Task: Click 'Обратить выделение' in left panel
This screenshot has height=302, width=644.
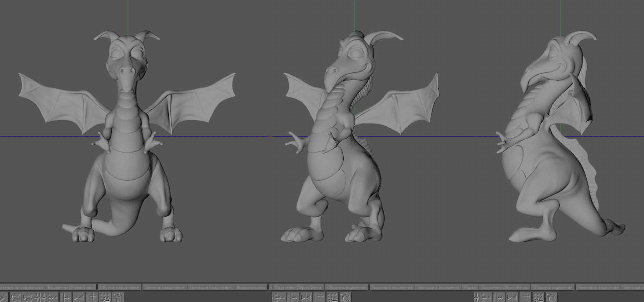Action: coord(119,288)
